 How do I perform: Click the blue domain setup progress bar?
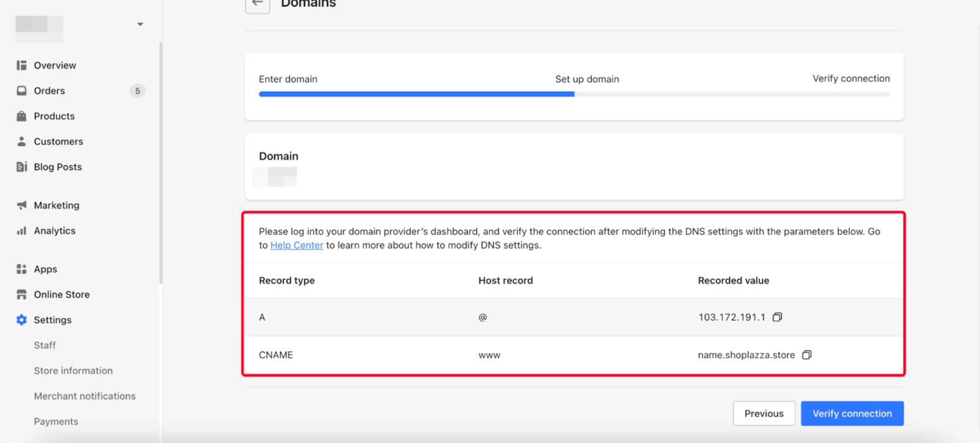417,94
